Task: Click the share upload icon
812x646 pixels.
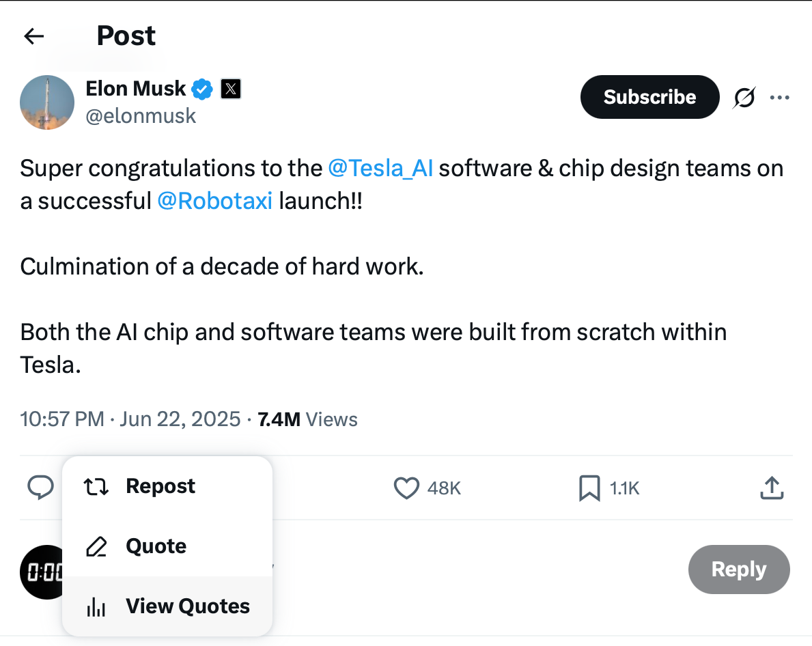Action: [x=771, y=488]
